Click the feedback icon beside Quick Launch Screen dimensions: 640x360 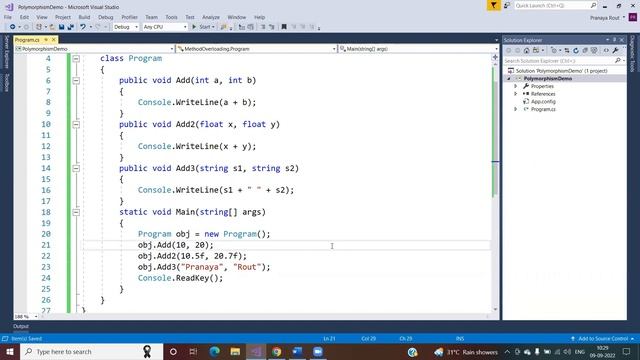pos(507,5)
